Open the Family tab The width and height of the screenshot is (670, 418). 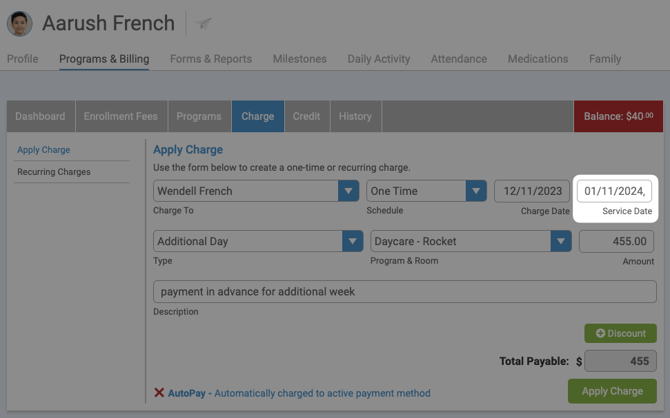(605, 59)
